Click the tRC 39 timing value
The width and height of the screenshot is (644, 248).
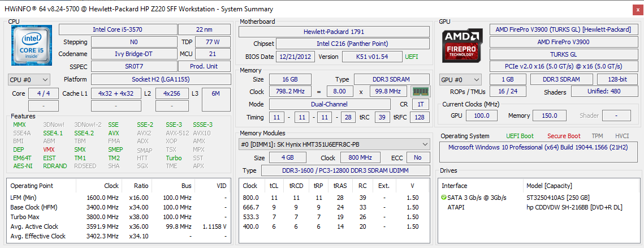click(382, 117)
